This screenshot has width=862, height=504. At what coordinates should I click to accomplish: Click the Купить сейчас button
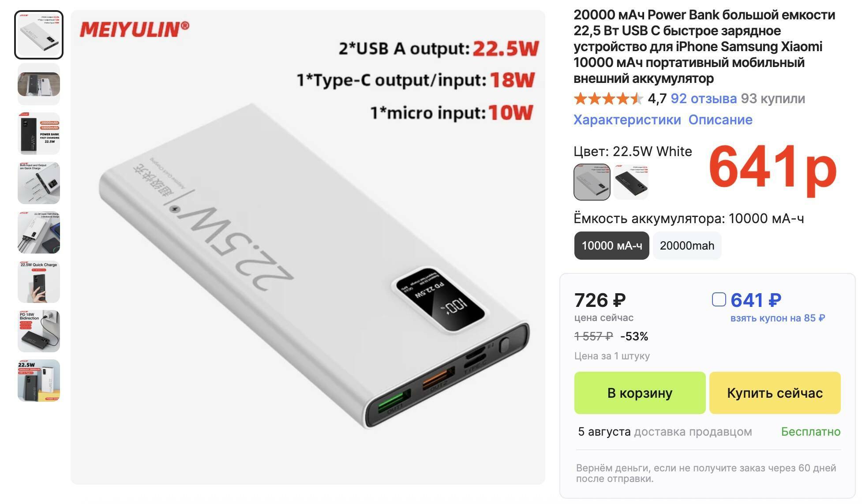click(775, 393)
